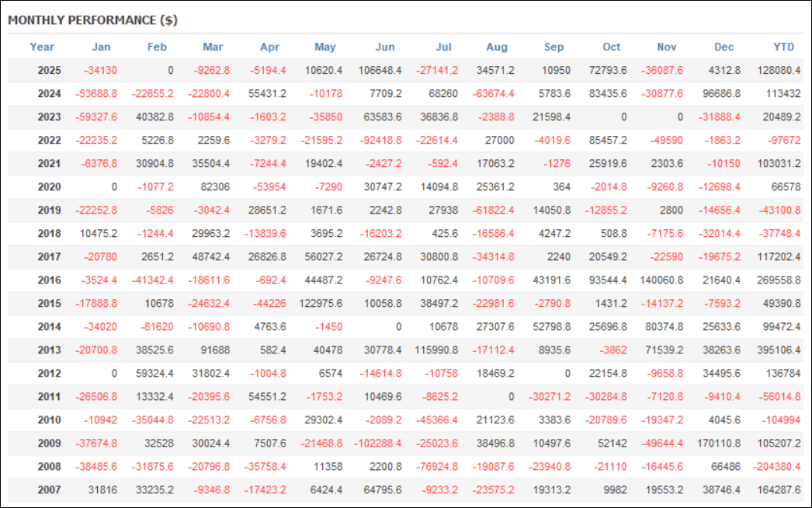Click the 2007 year row label
The image size is (812, 508).
click(50, 490)
